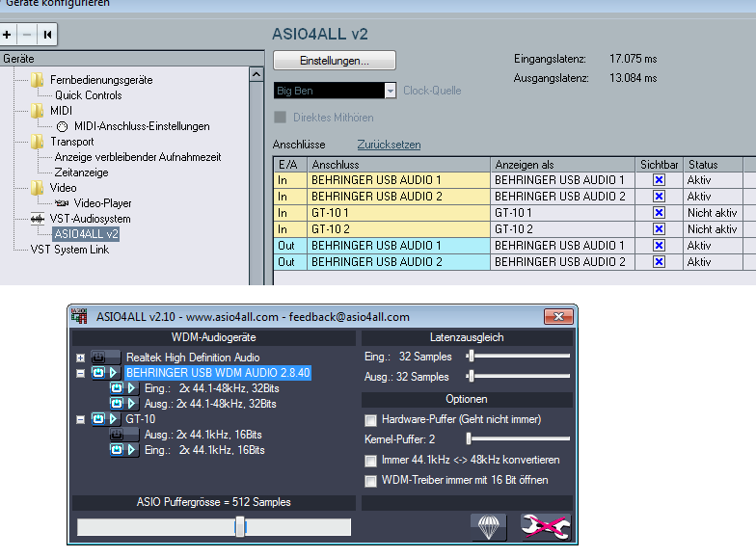This screenshot has width=756, height=557.
Task: Select ASIO4ALL v2 tree item
Action: pos(86,234)
